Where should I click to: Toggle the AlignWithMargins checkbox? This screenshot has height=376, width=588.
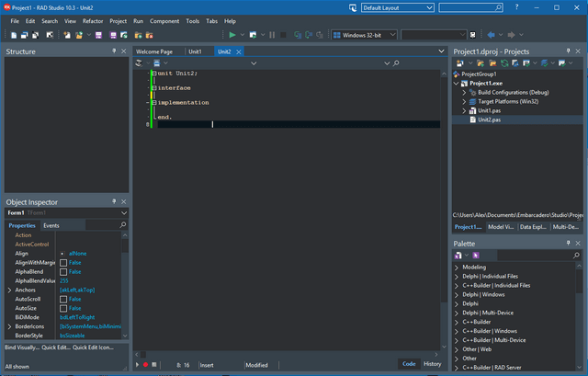[x=63, y=262]
